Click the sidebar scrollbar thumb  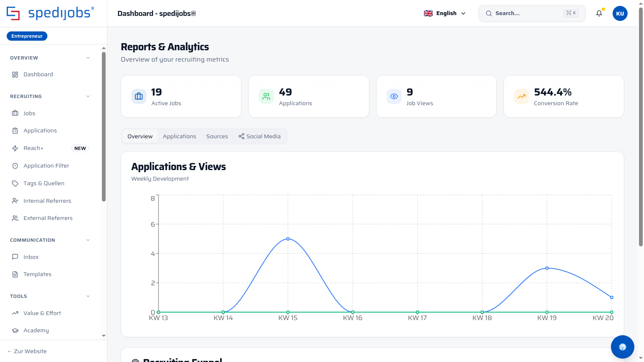coord(104,127)
